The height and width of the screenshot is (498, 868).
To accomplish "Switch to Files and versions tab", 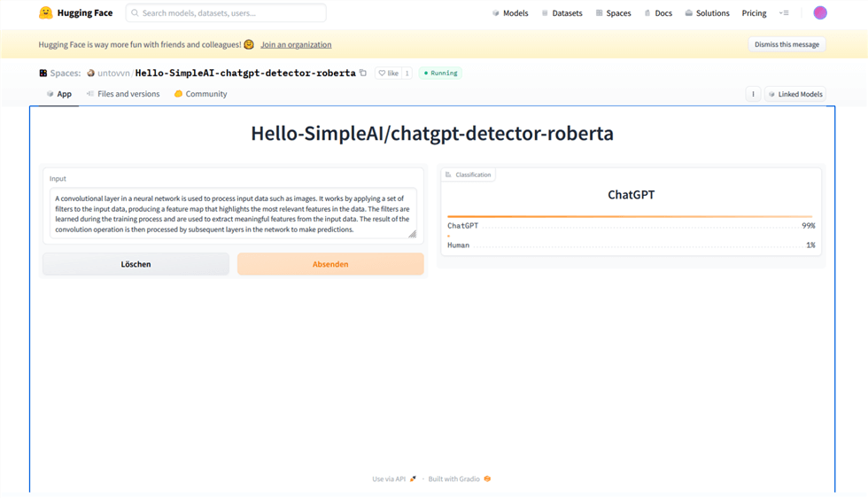I will pyautogui.click(x=123, y=94).
